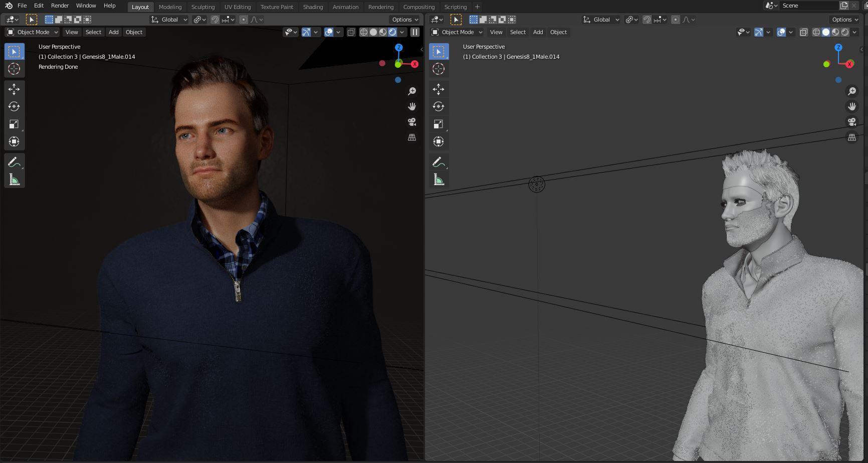This screenshot has height=463, width=868.
Task: Select the Transform tool in left viewport
Action: [x=14, y=141]
